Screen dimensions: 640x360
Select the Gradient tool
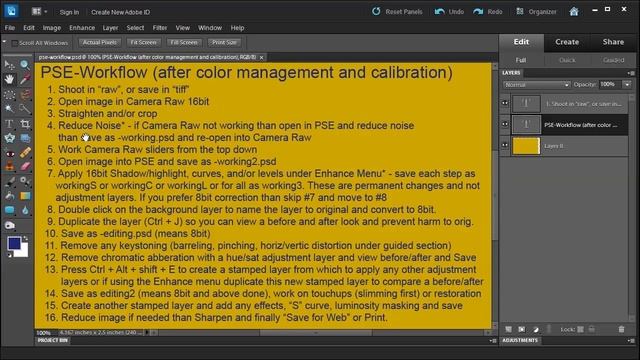pos(25,196)
